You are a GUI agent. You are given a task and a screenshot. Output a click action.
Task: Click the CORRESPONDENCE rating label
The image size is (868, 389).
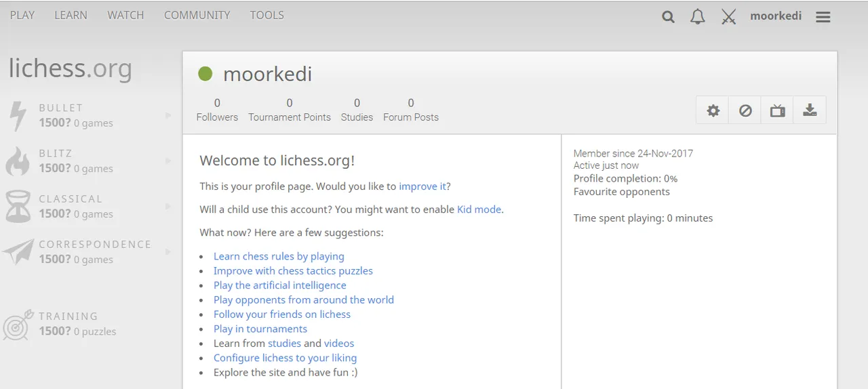[95, 244]
